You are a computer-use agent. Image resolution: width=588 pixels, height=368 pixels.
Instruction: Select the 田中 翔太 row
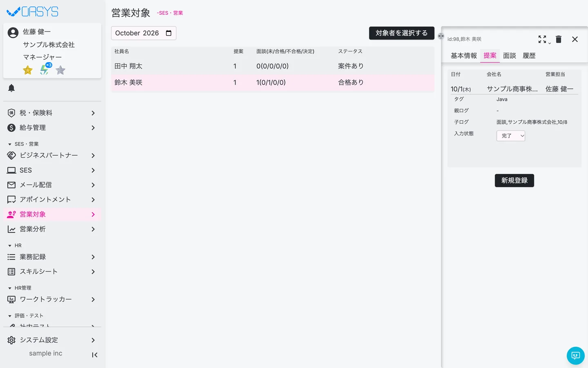273,66
